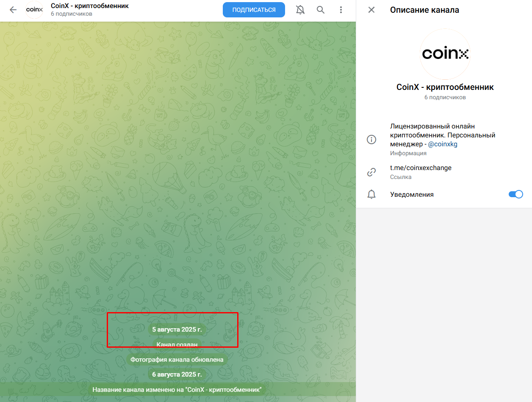The width and height of the screenshot is (532, 402).
Task: Click the Описание канала panel heading
Action: click(424, 10)
